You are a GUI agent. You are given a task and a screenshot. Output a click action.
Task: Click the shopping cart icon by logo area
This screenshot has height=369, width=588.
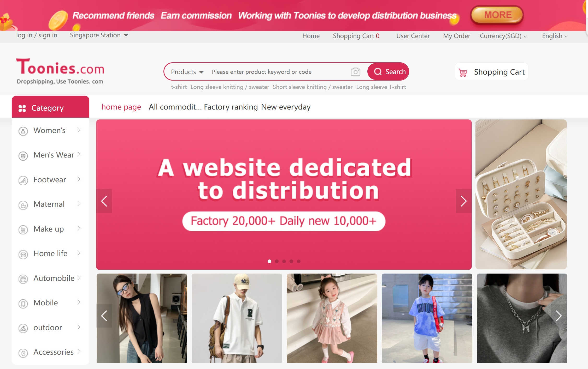(463, 72)
